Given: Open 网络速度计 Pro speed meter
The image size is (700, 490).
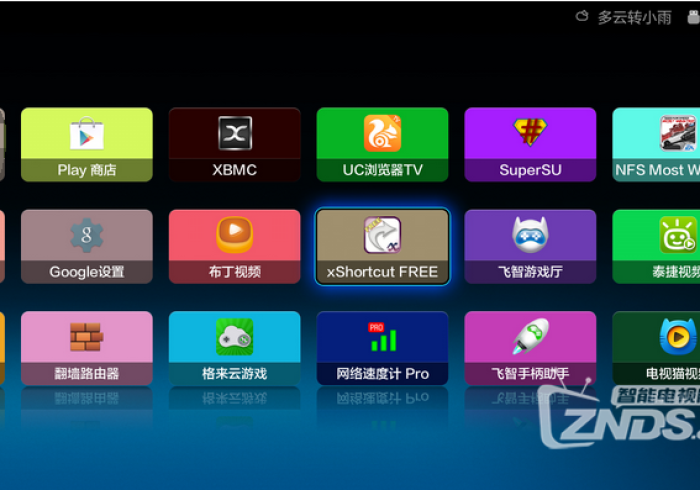Looking at the screenshot, I should [382, 348].
